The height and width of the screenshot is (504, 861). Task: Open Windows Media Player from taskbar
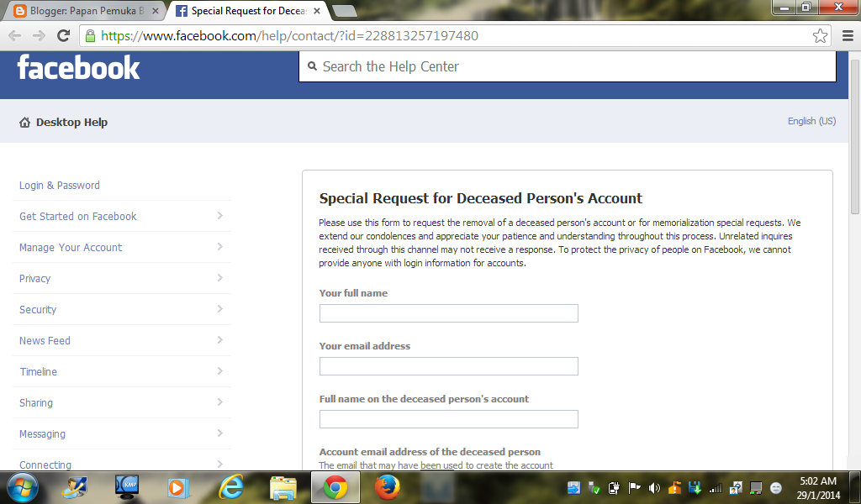click(178, 487)
